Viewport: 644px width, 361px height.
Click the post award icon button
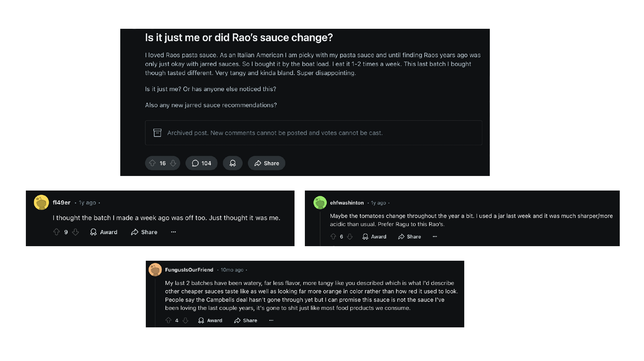tap(232, 163)
